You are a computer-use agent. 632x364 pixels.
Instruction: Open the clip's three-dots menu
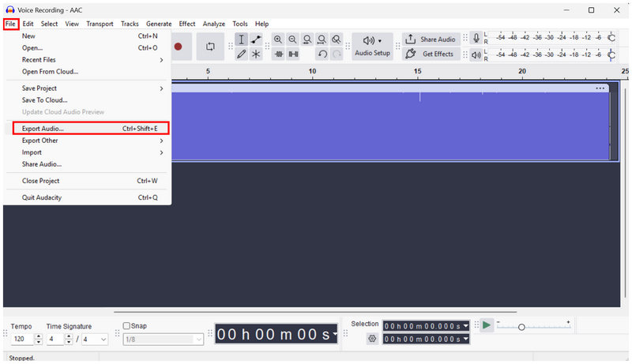coord(600,88)
